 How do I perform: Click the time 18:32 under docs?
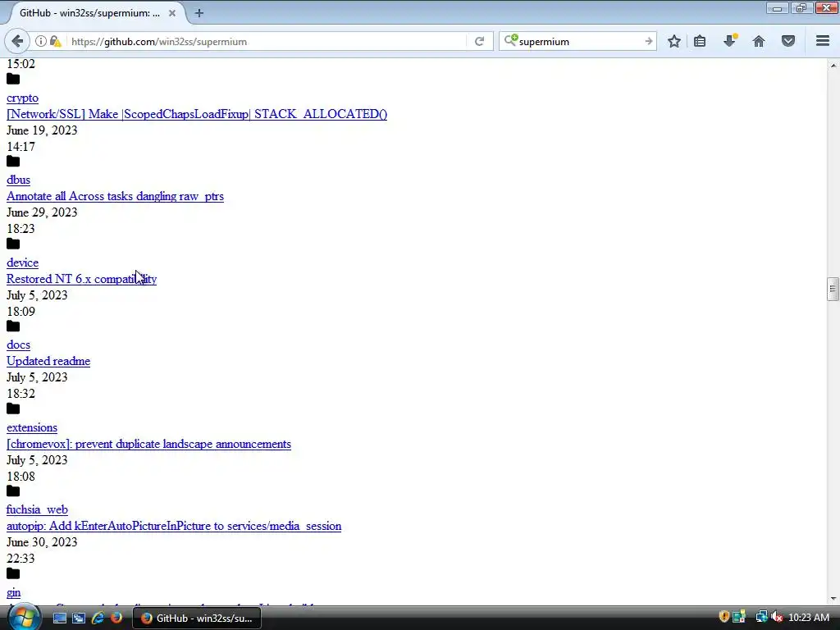[21, 394]
